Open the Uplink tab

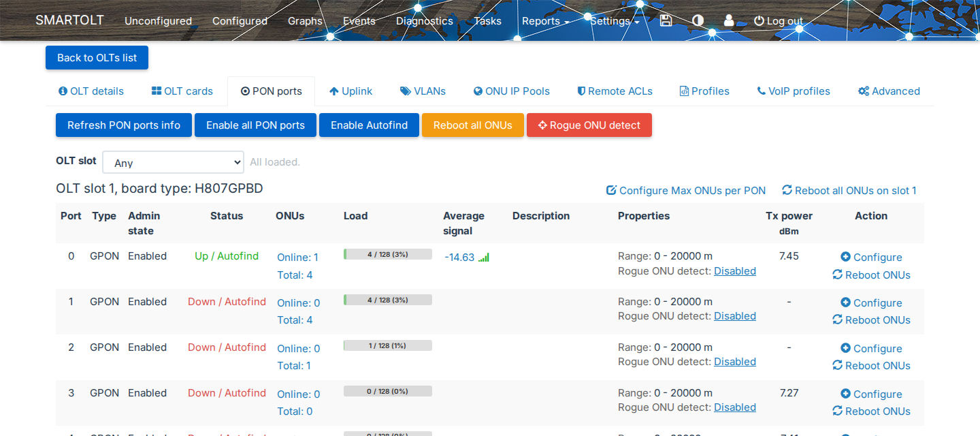[350, 91]
